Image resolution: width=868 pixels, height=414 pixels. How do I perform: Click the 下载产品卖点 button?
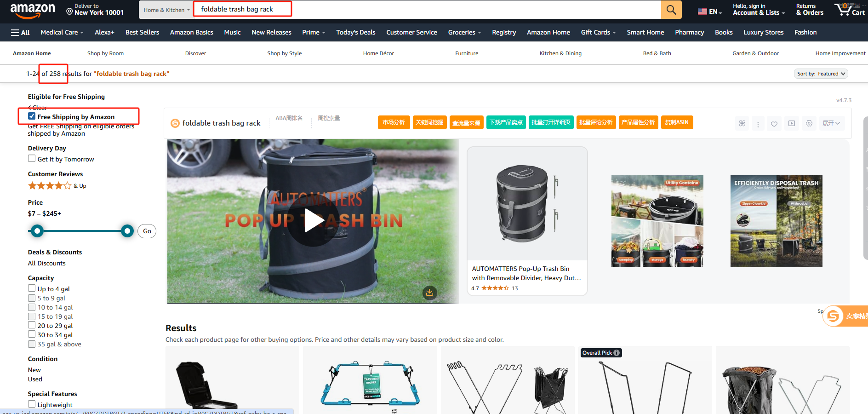point(506,122)
